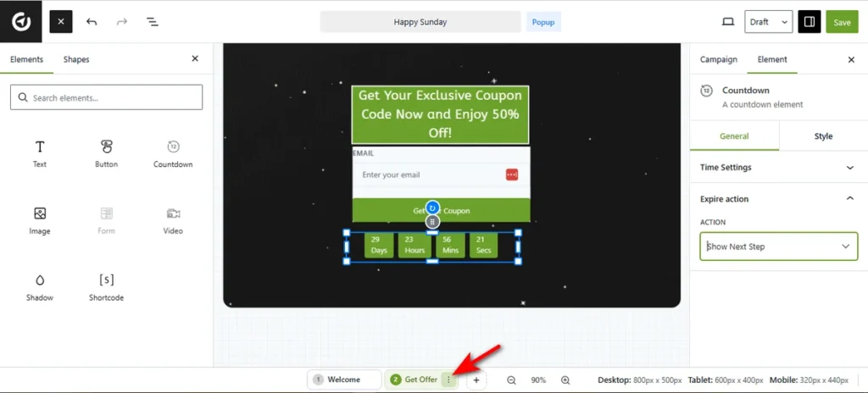Select the Form element

pos(106,220)
